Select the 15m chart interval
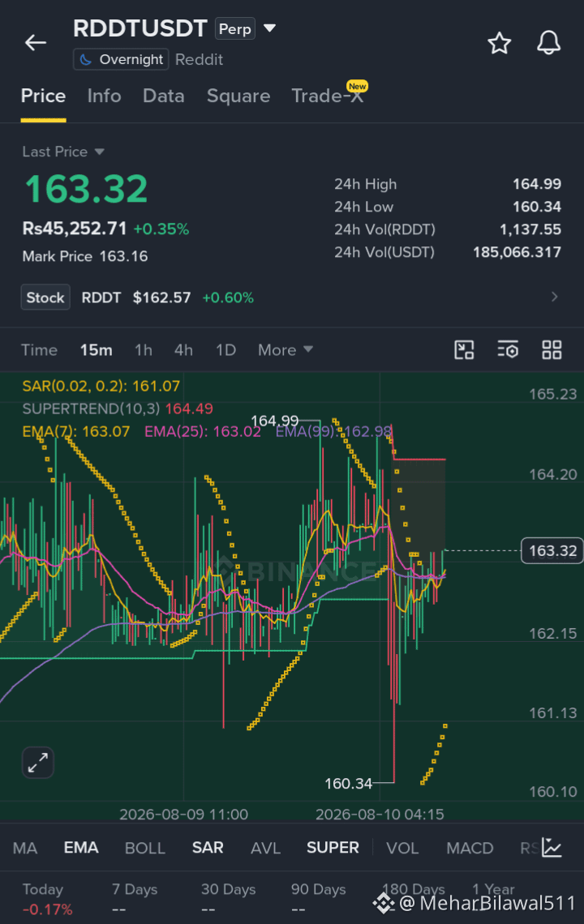584x924 pixels. pyautogui.click(x=97, y=350)
